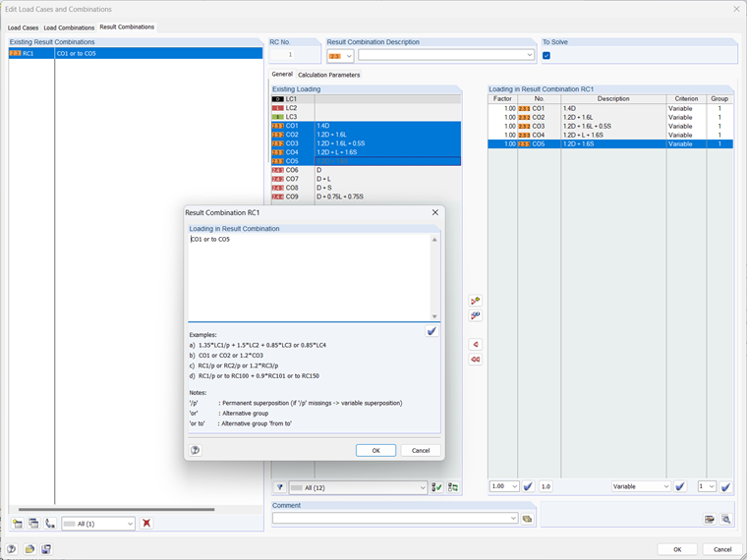Click the add all loadings icon
747x560 pixels.
475,315
